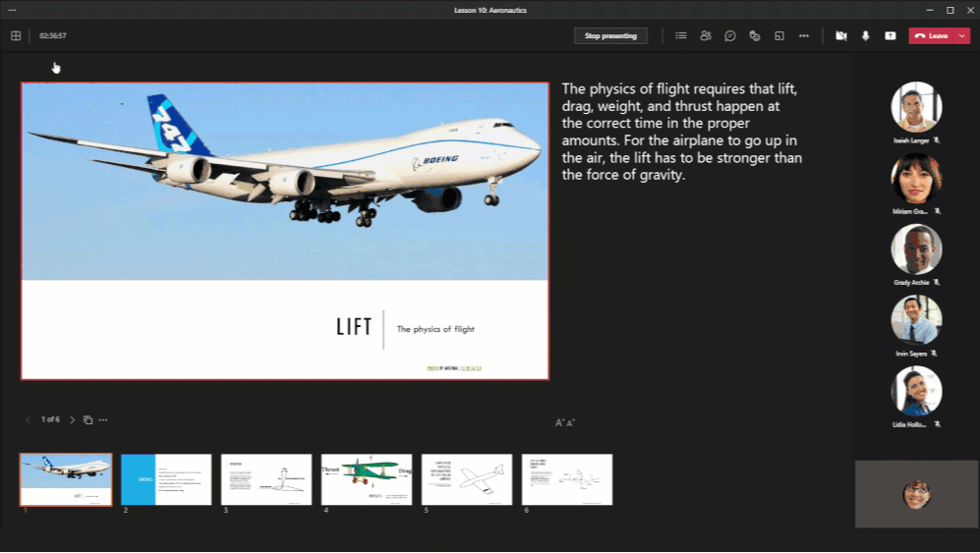Mute the microphone
Image resolution: width=980 pixels, height=553 pixels.
[x=866, y=35]
